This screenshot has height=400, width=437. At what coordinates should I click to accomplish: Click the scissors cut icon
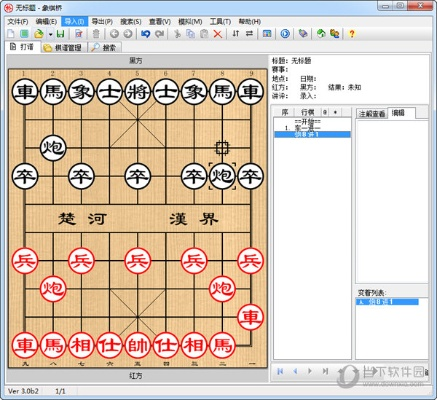(x=177, y=34)
